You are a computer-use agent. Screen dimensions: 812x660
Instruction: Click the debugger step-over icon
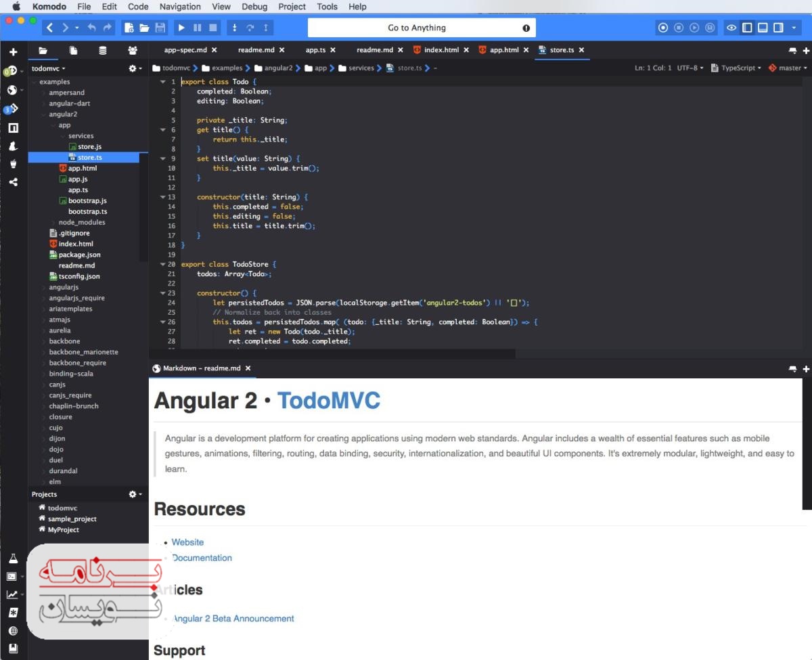(250, 28)
